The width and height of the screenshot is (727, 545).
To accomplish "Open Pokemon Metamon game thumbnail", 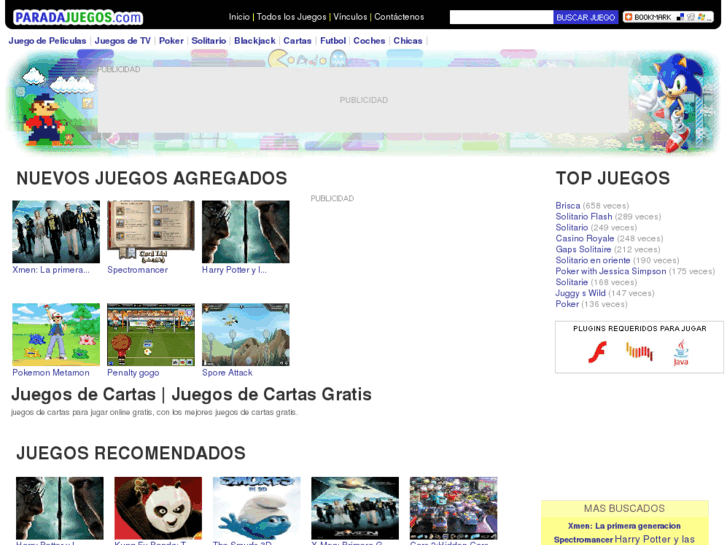I will 56,334.
